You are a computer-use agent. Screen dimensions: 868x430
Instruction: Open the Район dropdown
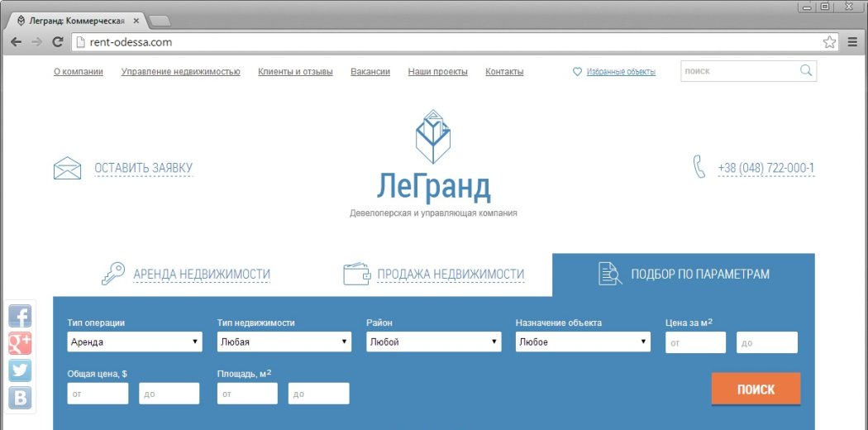coord(433,342)
